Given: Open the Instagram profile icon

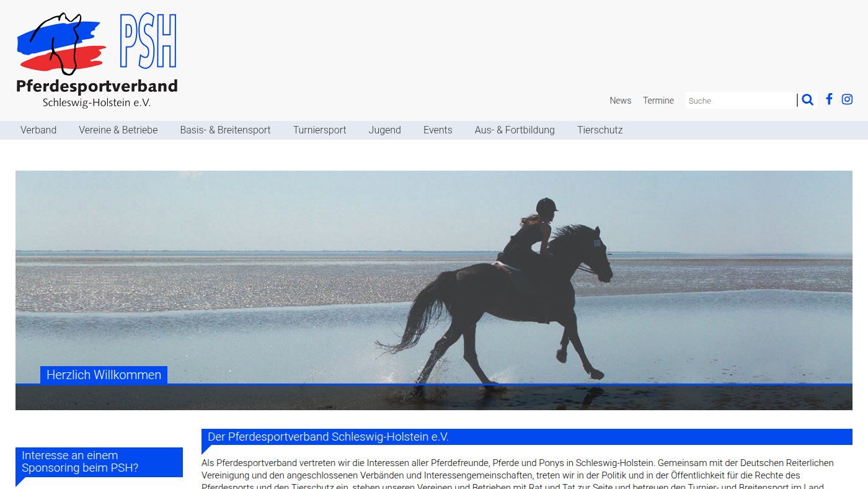Looking at the screenshot, I should [x=847, y=99].
